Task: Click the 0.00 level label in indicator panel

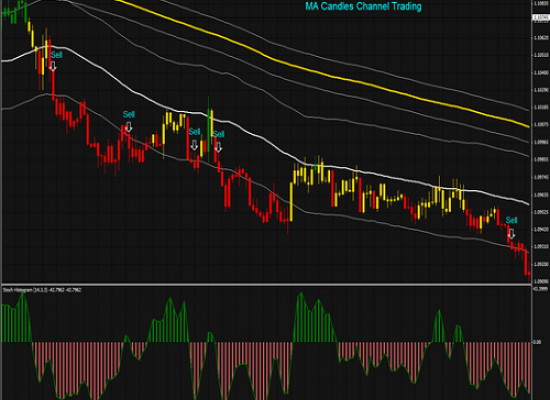Action: coord(537,342)
